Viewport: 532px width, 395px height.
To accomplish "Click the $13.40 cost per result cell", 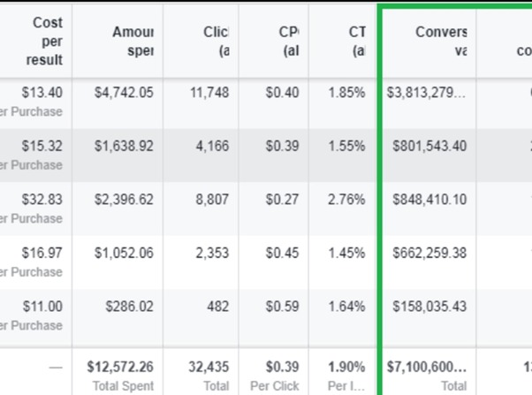I will point(43,93).
